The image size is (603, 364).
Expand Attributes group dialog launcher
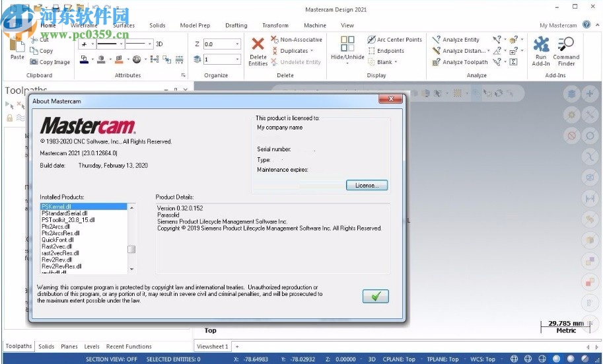point(184,75)
